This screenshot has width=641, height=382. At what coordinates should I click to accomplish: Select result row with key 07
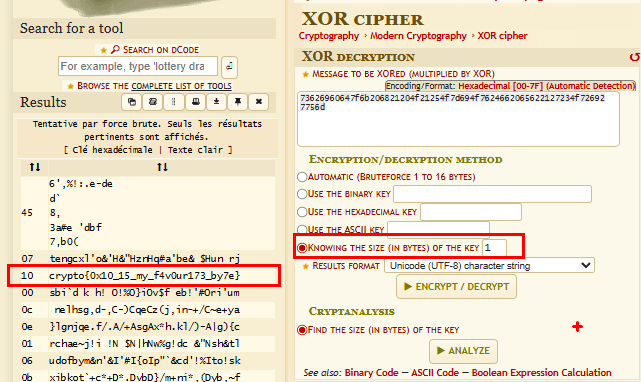pyautogui.click(x=148, y=258)
